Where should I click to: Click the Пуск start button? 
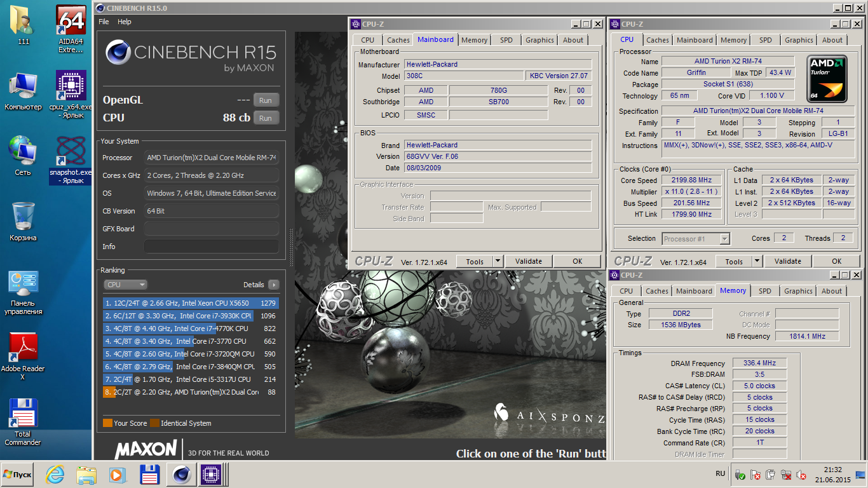click(x=18, y=475)
